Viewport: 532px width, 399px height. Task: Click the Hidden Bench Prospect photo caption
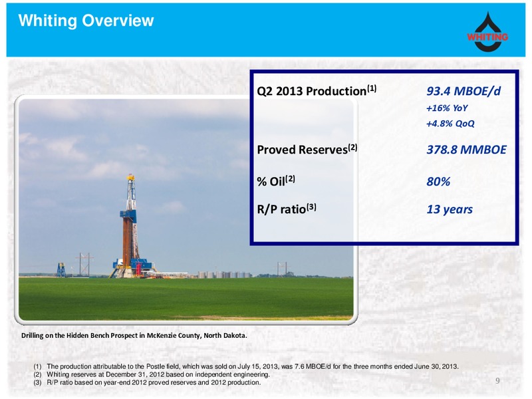pos(134,335)
